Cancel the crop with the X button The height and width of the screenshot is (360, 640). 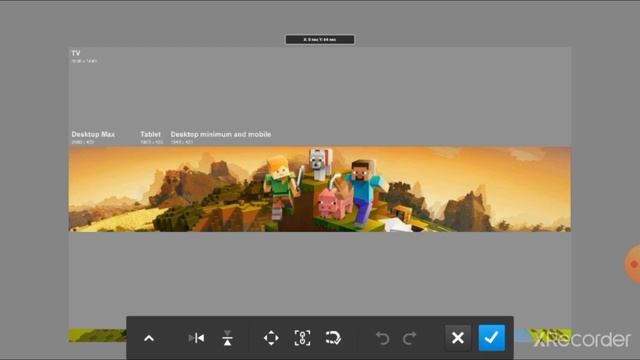pos(458,338)
